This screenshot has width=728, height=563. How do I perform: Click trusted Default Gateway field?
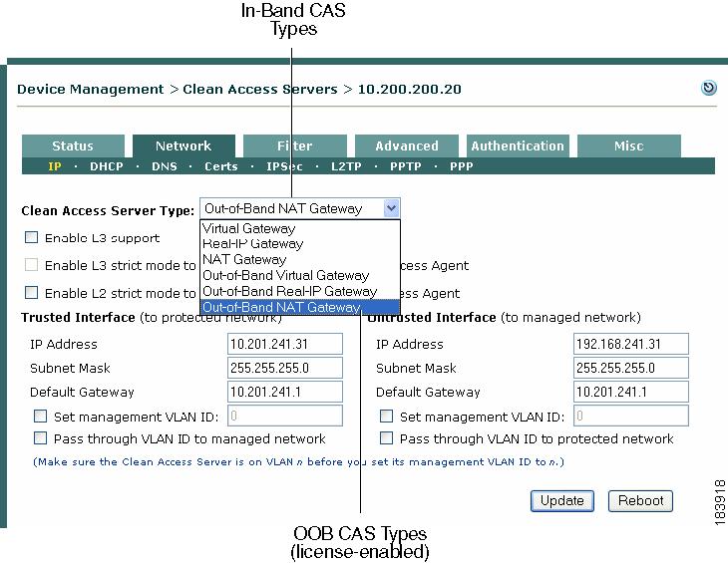click(285, 392)
